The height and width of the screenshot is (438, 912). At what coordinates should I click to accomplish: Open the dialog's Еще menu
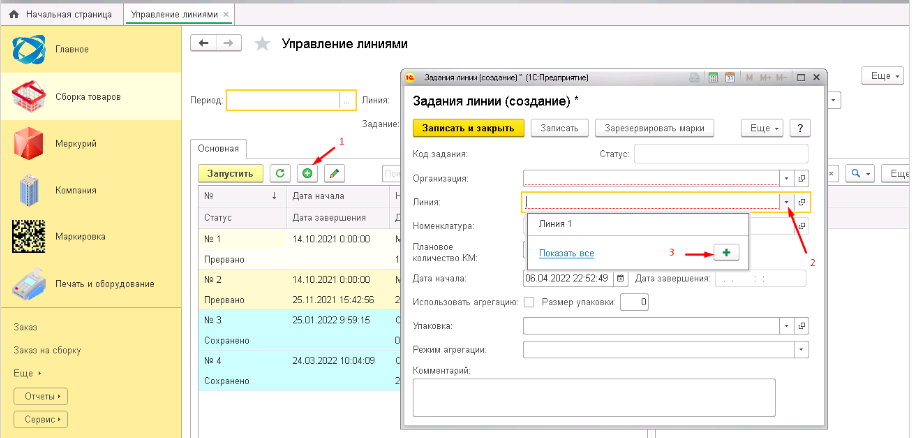[762, 128]
